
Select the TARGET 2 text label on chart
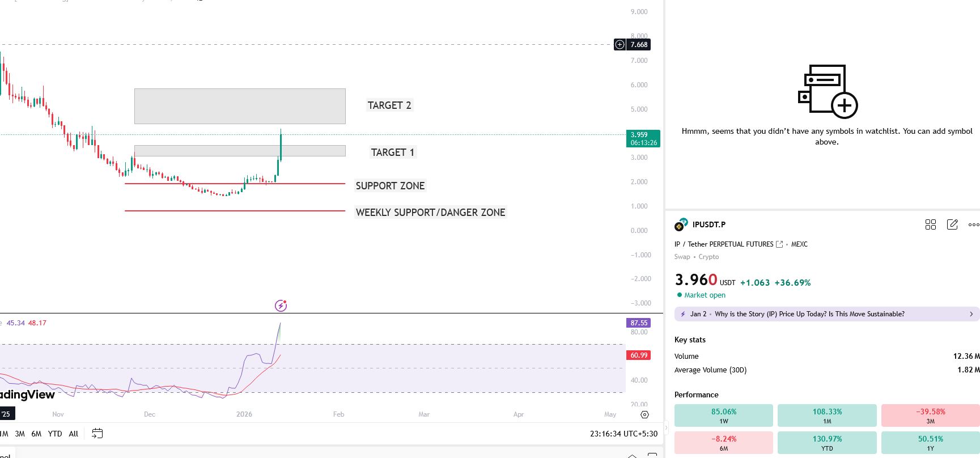(x=389, y=105)
